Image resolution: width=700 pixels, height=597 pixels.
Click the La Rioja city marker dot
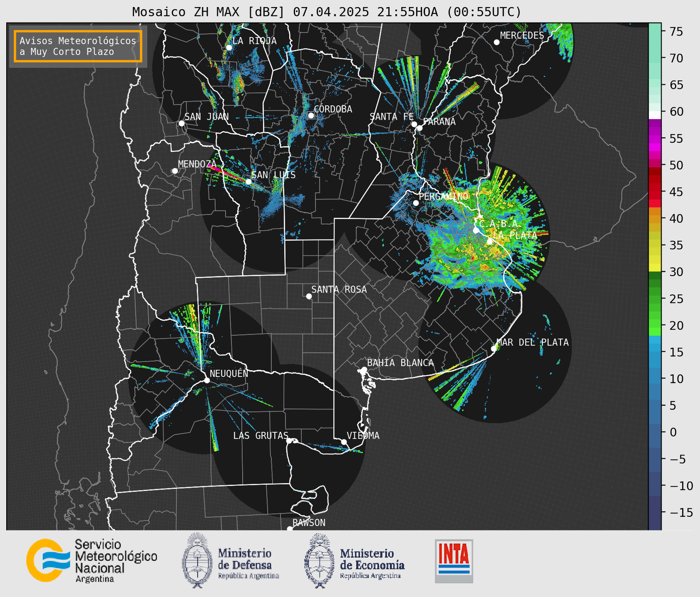(x=229, y=48)
